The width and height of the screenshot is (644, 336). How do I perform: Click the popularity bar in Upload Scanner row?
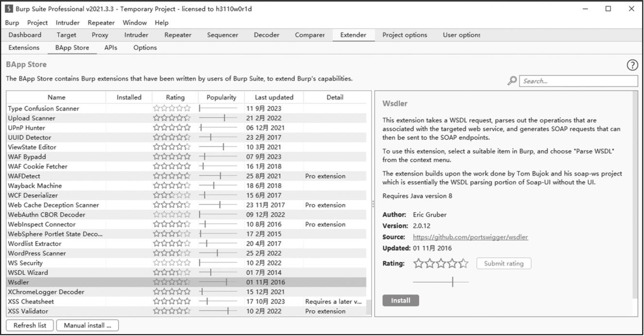(218, 118)
